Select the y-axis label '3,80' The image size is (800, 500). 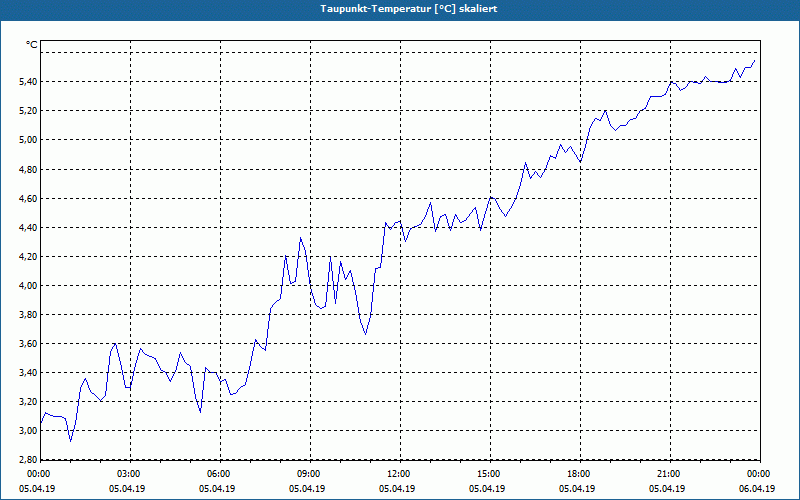(x=28, y=315)
